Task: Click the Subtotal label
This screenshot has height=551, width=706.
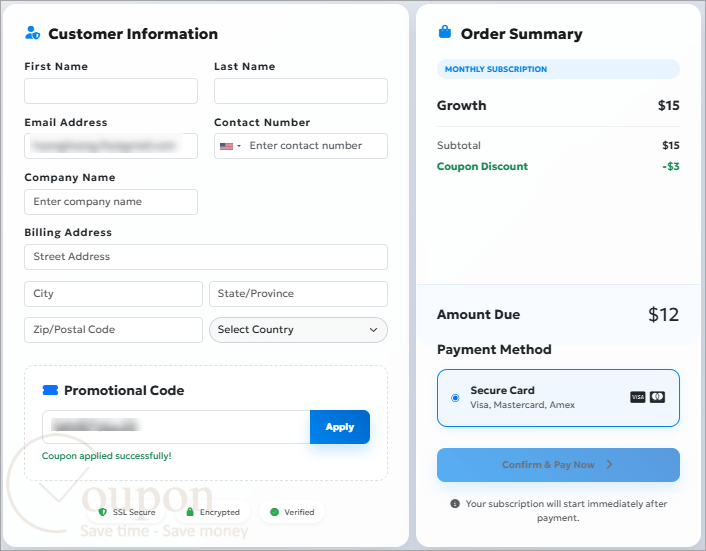Action: [459, 145]
